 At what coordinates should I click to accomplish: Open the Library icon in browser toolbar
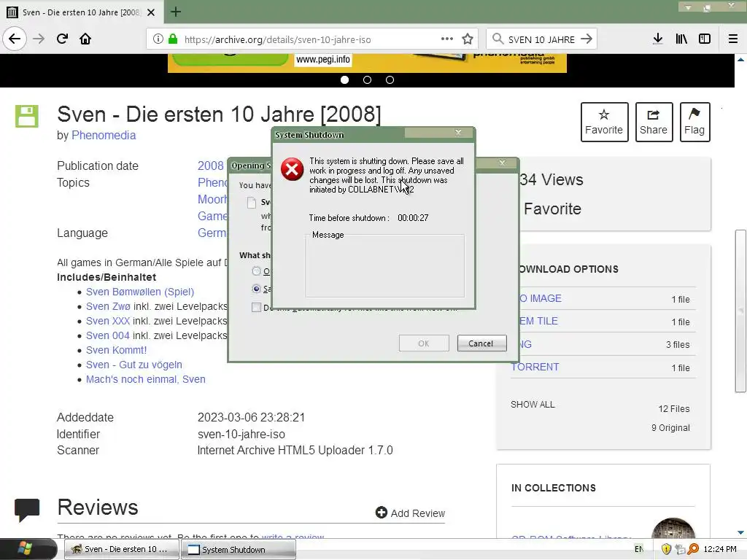[x=681, y=39]
